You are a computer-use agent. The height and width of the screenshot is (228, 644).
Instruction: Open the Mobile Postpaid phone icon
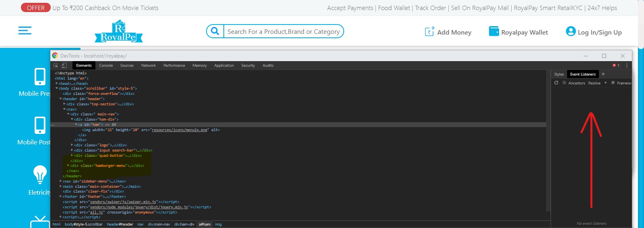tap(40, 125)
